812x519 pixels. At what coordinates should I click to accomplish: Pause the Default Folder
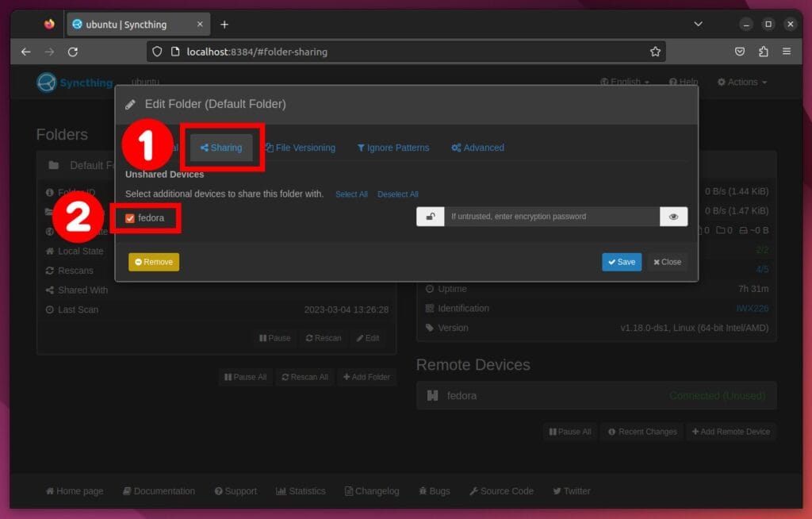[x=275, y=338]
